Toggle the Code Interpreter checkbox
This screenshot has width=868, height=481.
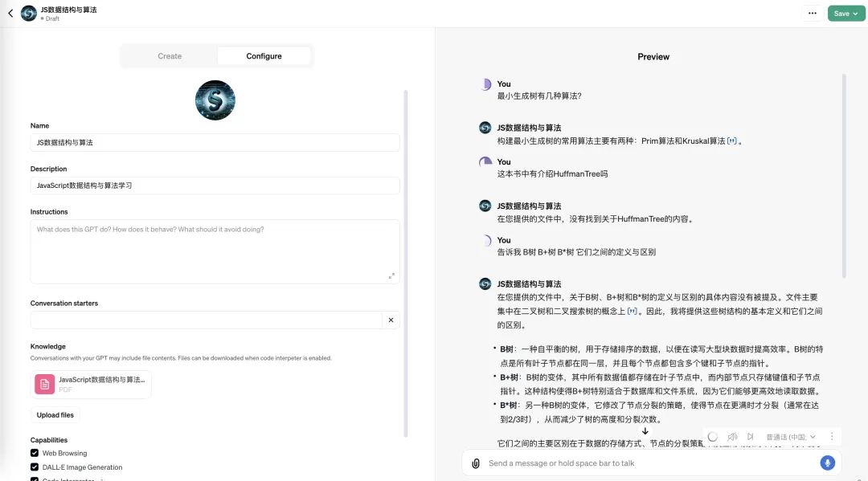35,479
